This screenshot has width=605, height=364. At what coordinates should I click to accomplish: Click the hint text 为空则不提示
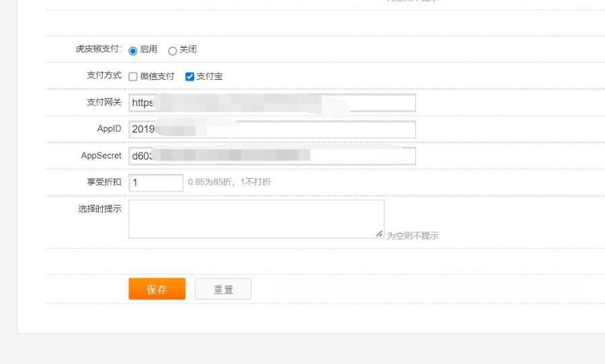click(413, 236)
